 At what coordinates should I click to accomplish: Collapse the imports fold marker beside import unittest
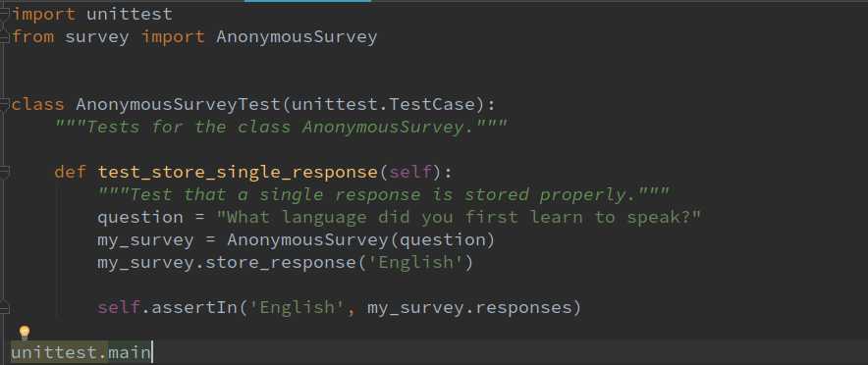[5, 15]
